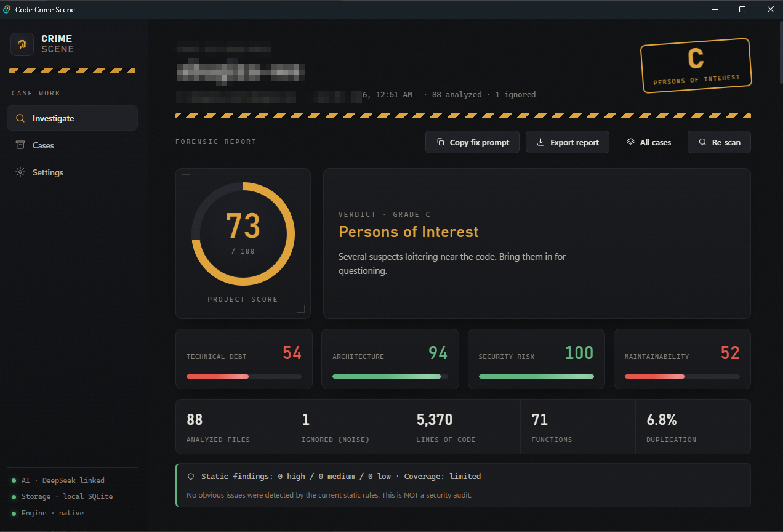Screen dimensions: 783x532
Task: Click the app icon in the title bar
Action: [x=7, y=9]
